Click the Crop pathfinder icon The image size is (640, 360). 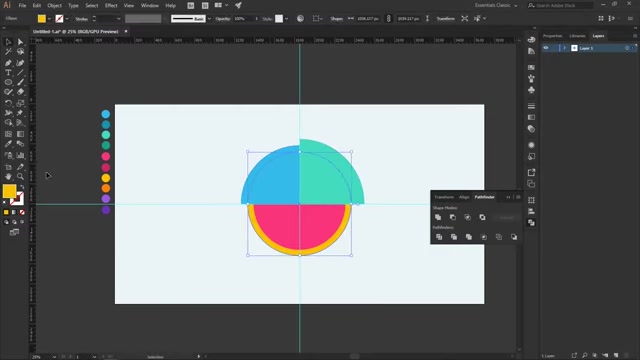pyautogui.click(x=484, y=237)
